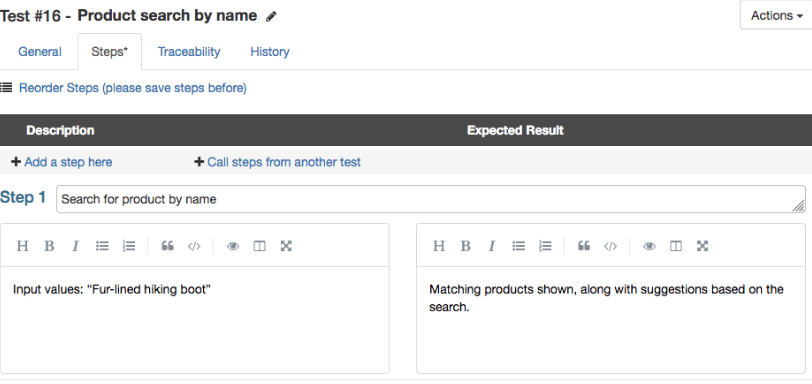The height and width of the screenshot is (384, 812).
Task: Open the Actions dropdown
Action: click(776, 16)
